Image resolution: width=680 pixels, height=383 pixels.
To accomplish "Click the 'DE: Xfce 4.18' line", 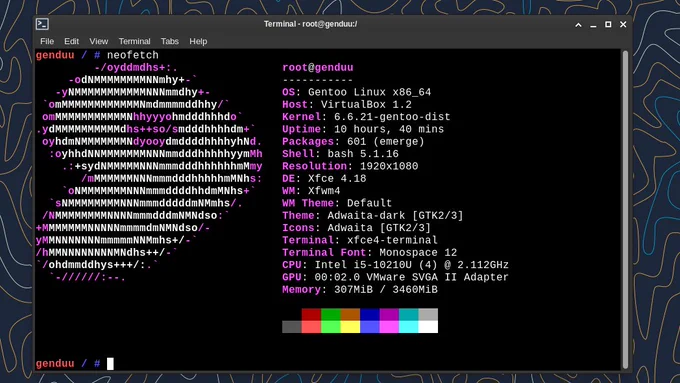I will (x=324, y=179).
